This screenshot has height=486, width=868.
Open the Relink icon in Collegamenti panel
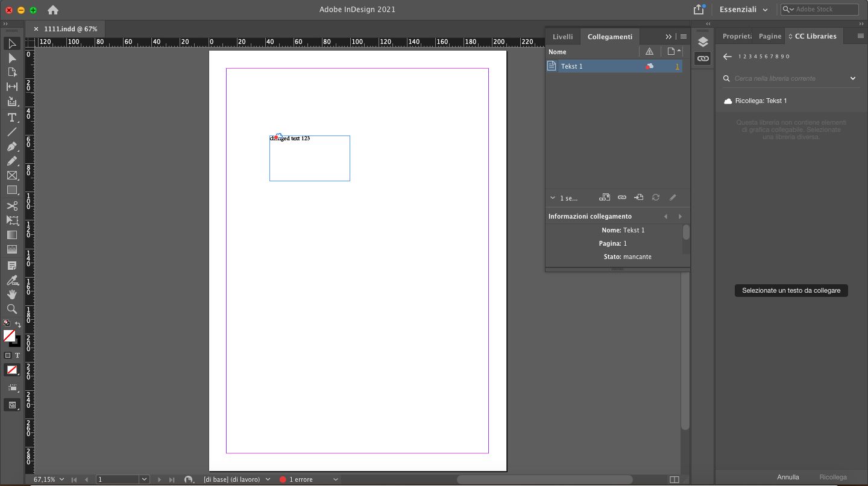(x=622, y=197)
